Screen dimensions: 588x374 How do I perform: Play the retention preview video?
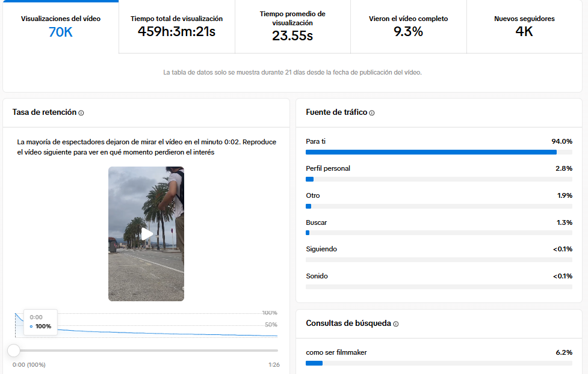tap(146, 233)
